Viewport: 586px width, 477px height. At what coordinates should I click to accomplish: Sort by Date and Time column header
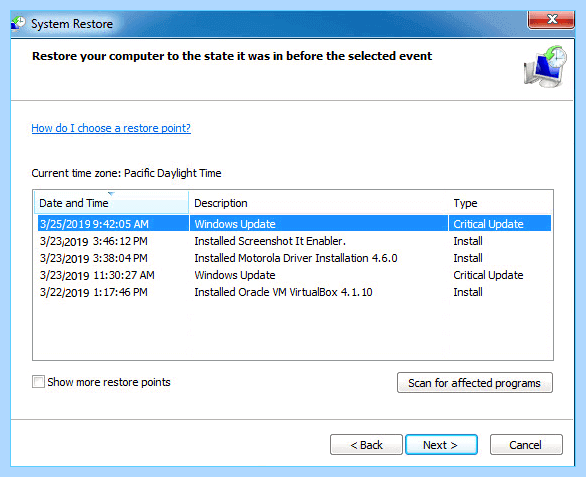tap(111, 203)
